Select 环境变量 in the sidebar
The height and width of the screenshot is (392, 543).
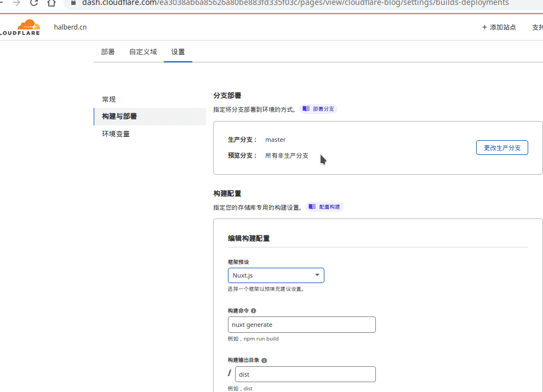click(x=115, y=133)
